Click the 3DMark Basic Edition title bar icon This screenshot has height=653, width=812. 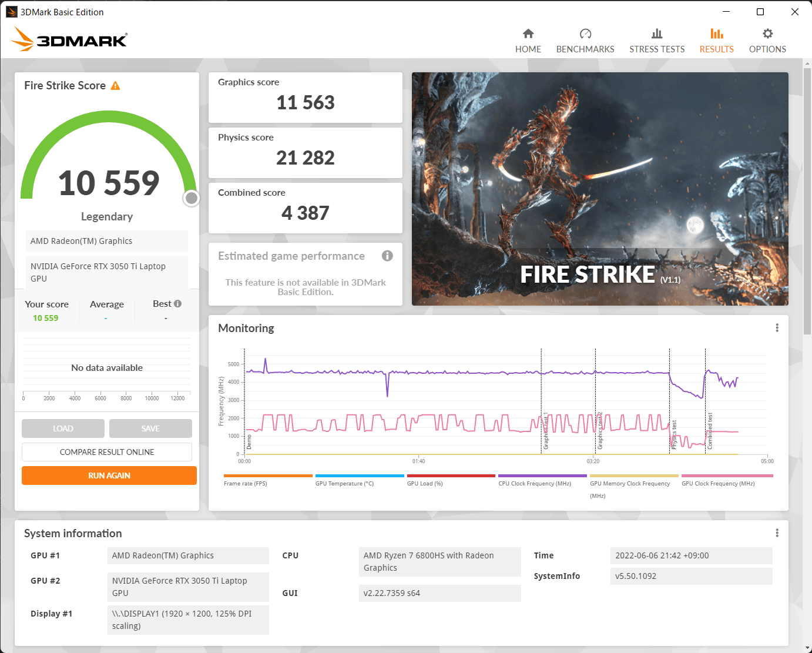[12, 12]
